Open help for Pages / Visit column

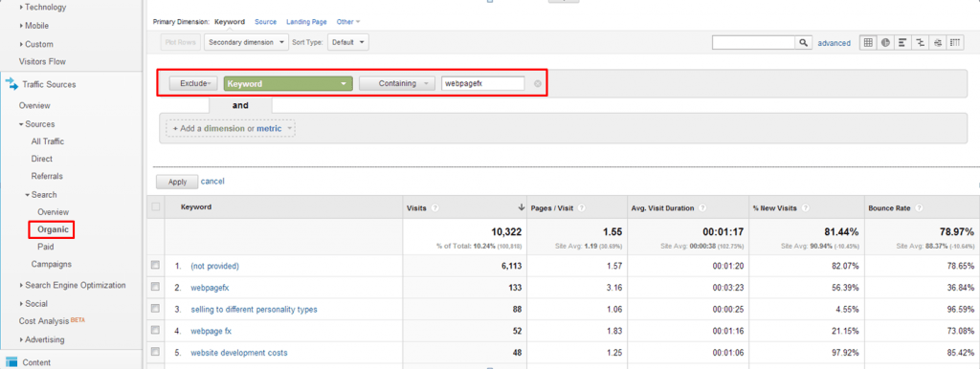582,207
